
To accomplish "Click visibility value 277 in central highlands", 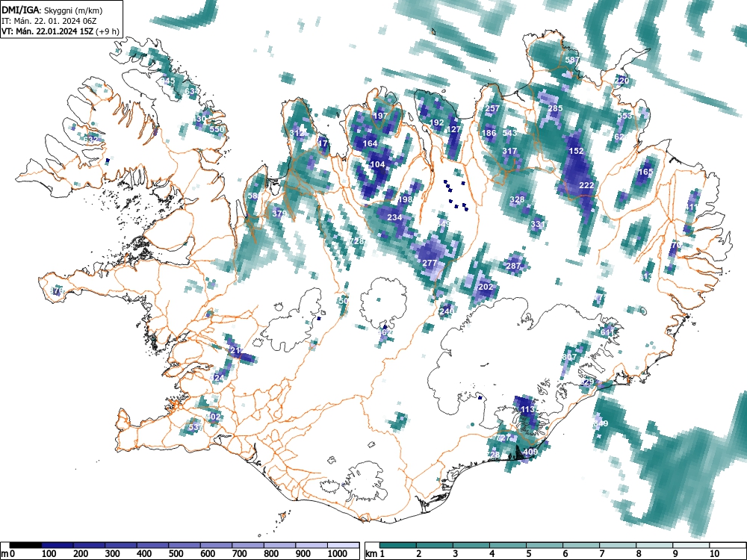I will coord(430,263).
